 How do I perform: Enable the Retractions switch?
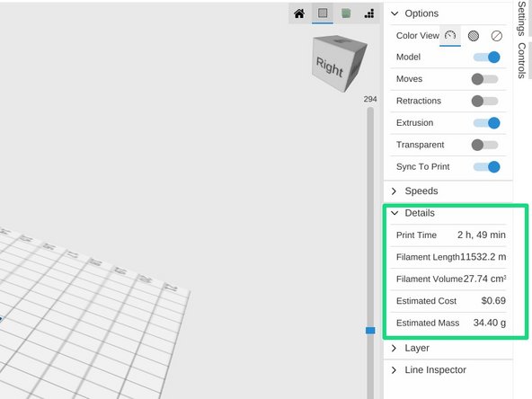point(485,101)
